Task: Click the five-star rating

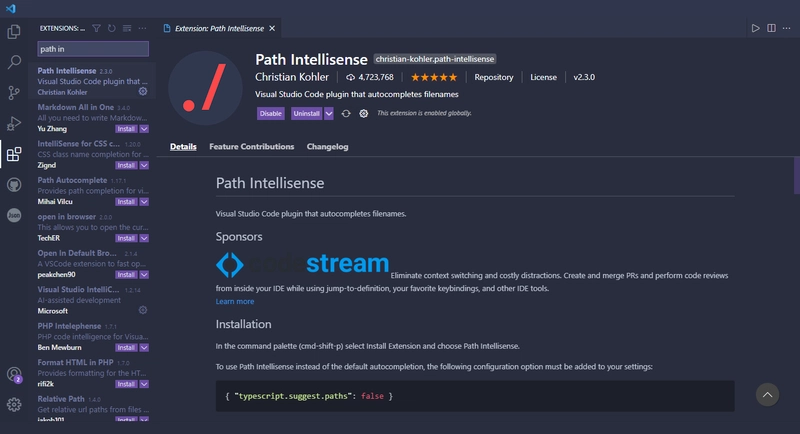Action: pyautogui.click(x=434, y=78)
